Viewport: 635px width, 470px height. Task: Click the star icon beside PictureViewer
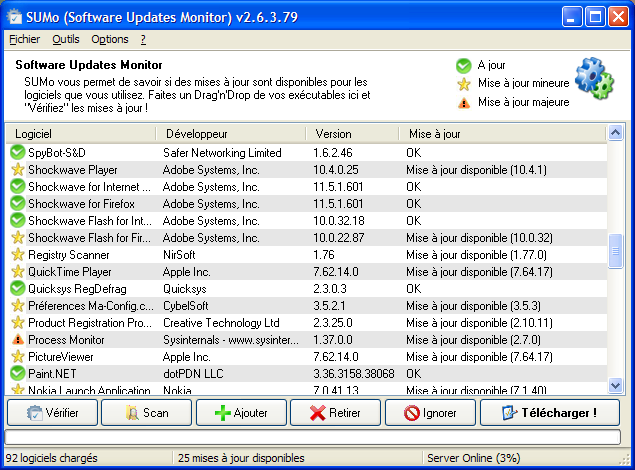pos(17,356)
